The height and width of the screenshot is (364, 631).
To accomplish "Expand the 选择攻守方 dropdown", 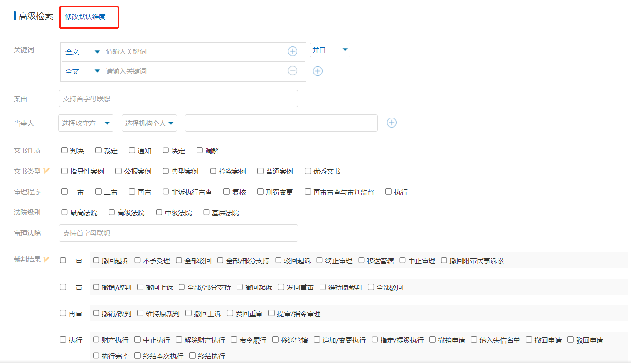I will click(86, 123).
